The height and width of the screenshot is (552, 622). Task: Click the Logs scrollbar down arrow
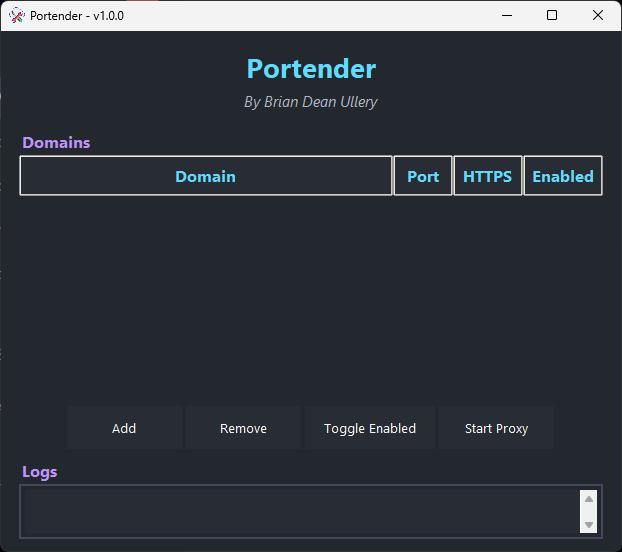(x=588, y=524)
